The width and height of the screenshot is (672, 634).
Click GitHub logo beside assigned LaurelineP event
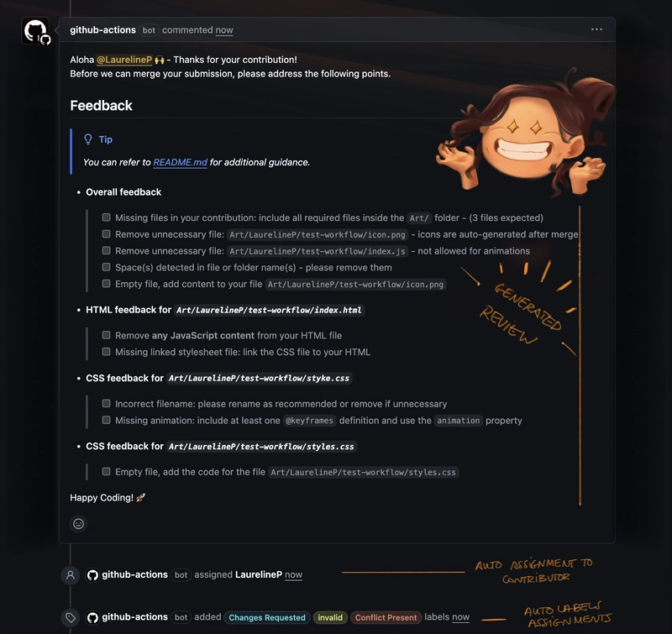coord(92,575)
